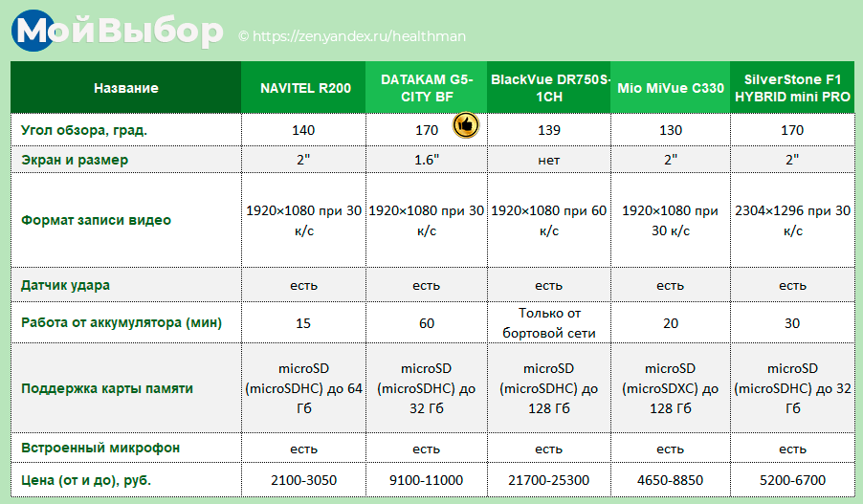The width and height of the screenshot is (863, 504).
Task: Select the 21700-25300 price cell
Action: pos(548,479)
